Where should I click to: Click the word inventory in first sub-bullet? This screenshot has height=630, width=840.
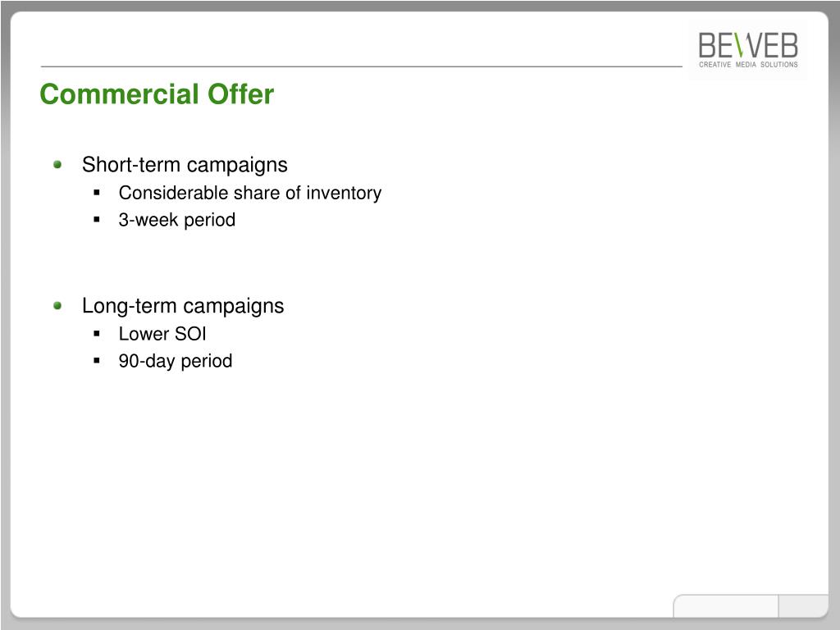pos(344,193)
